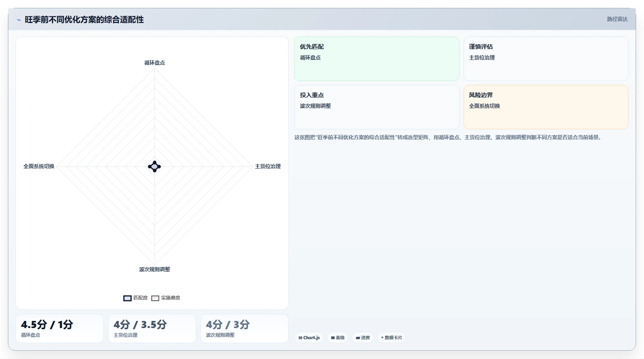Toggle the 匹配度 legend swatch

(127, 298)
